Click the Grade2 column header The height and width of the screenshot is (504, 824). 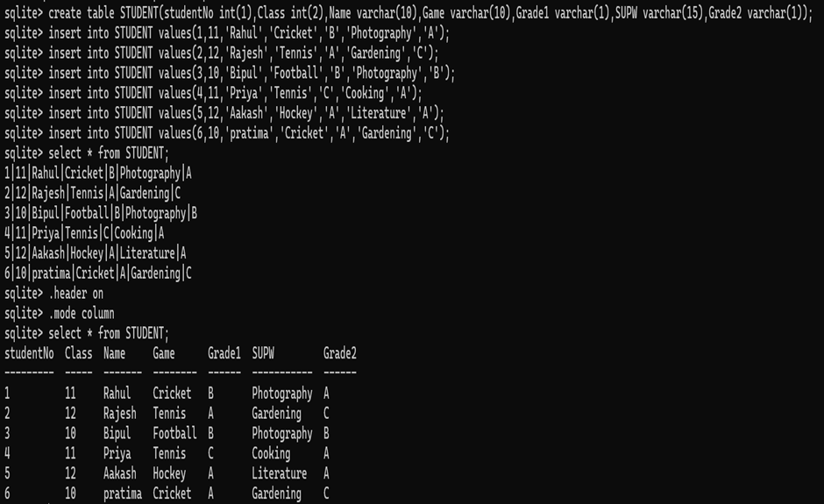(339, 353)
